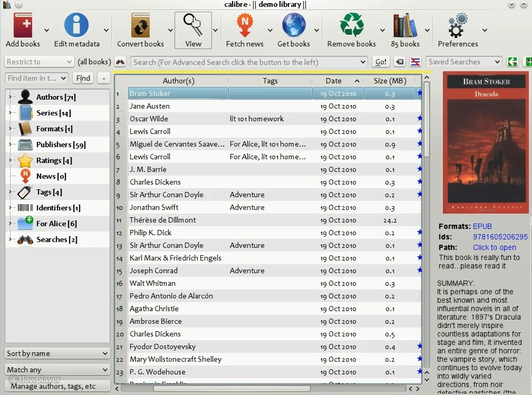Toggle search highlighting with the striped flag icon

[415, 61]
